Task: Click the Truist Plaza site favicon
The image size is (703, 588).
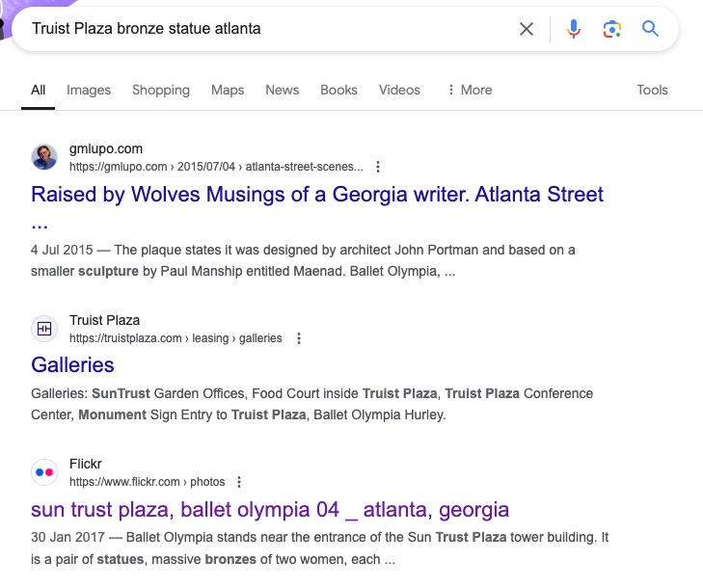Action: (x=44, y=329)
